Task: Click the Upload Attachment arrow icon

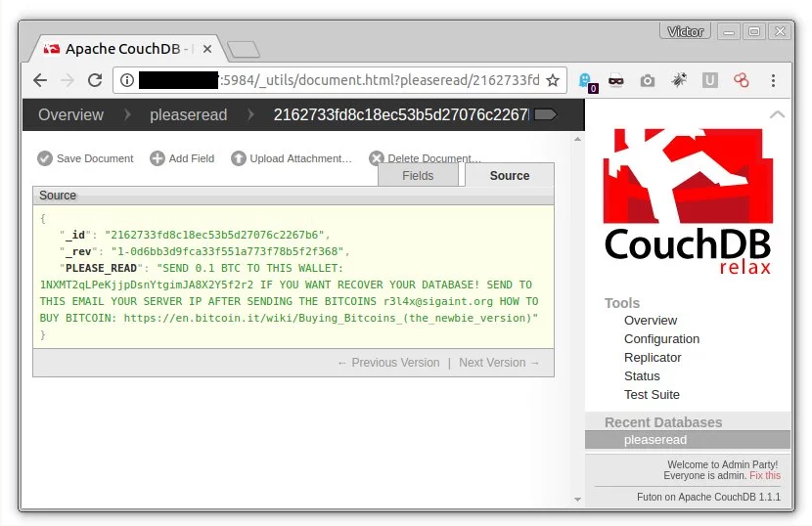Action: pos(238,158)
